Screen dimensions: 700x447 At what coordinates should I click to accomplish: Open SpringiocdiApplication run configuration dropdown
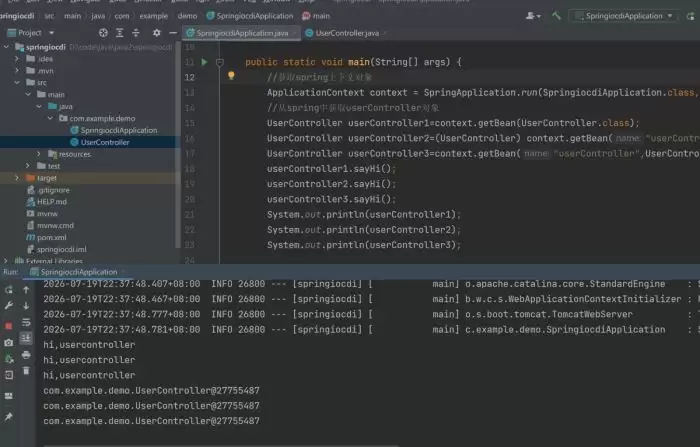[x=624, y=16]
